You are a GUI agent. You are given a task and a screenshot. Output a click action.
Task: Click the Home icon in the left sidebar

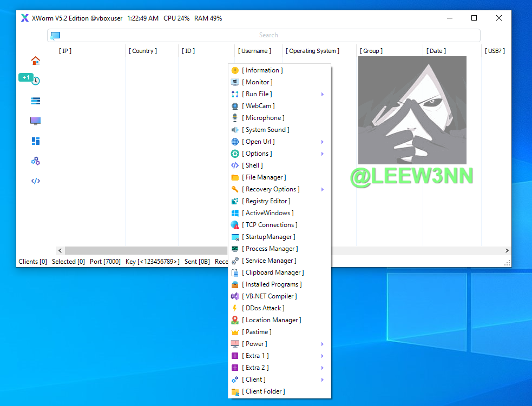click(36, 61)
